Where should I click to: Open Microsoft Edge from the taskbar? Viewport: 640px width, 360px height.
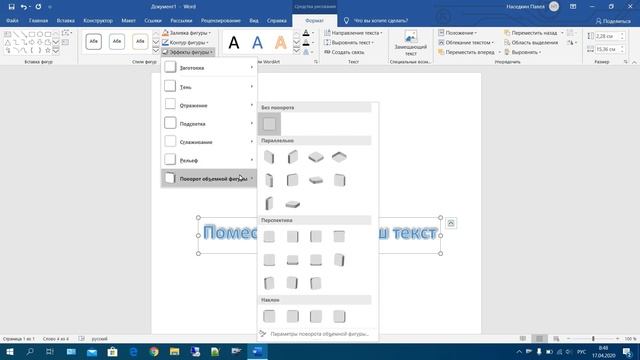pos(133,352)
